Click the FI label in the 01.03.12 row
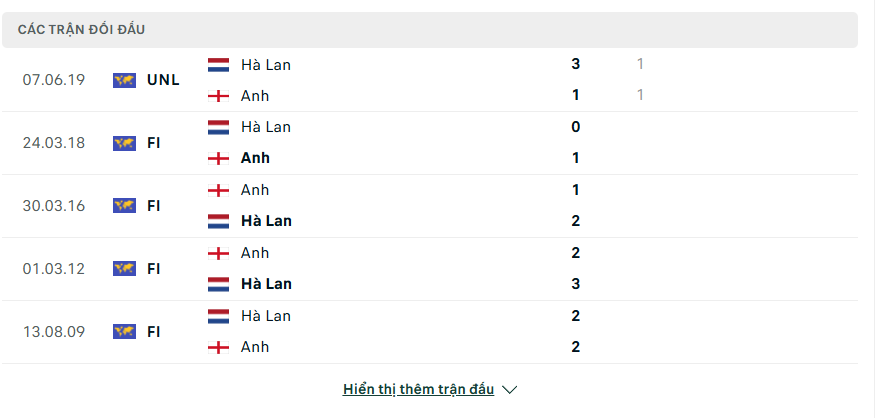The image size is (875, 418). pyautogui.click(x=153, y=269)
